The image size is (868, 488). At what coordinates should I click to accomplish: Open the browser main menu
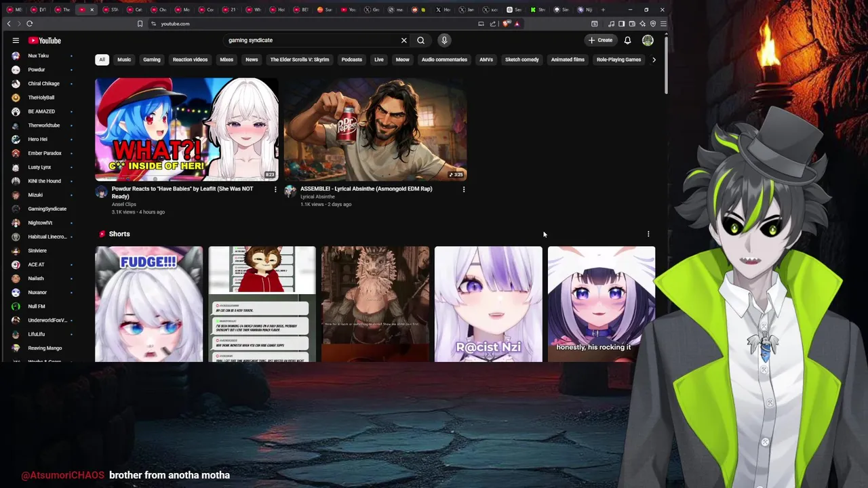coord(663,24)
